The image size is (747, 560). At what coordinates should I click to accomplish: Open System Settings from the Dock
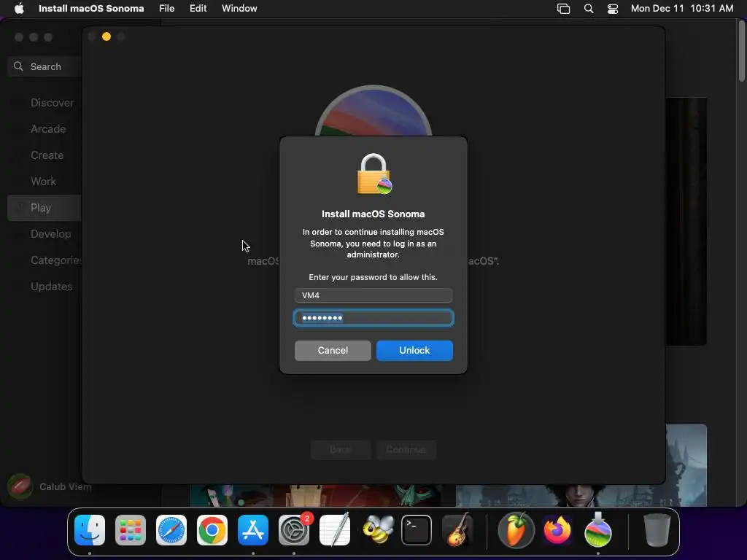point(294,530)
